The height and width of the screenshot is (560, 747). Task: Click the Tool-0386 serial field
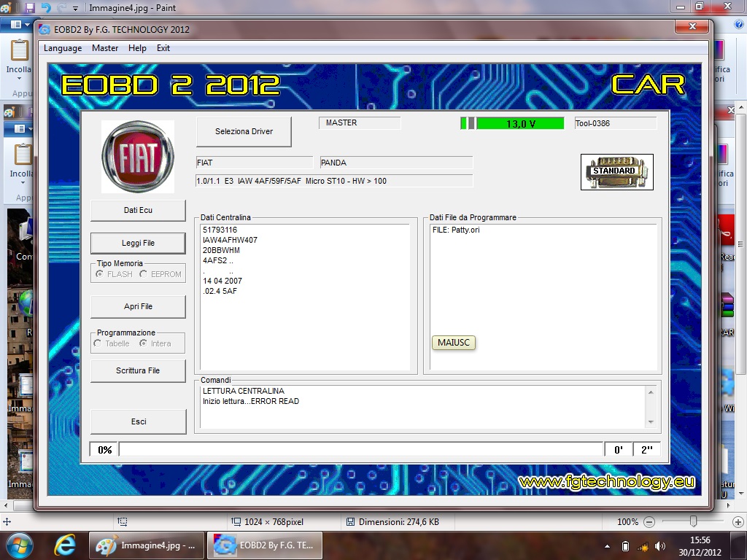pos(616,123)
